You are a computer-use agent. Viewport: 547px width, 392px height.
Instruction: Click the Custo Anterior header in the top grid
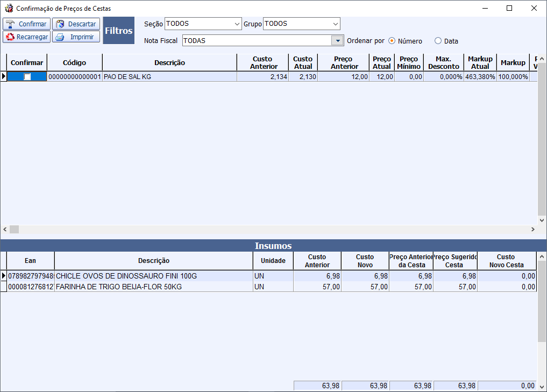coord(263,63)
